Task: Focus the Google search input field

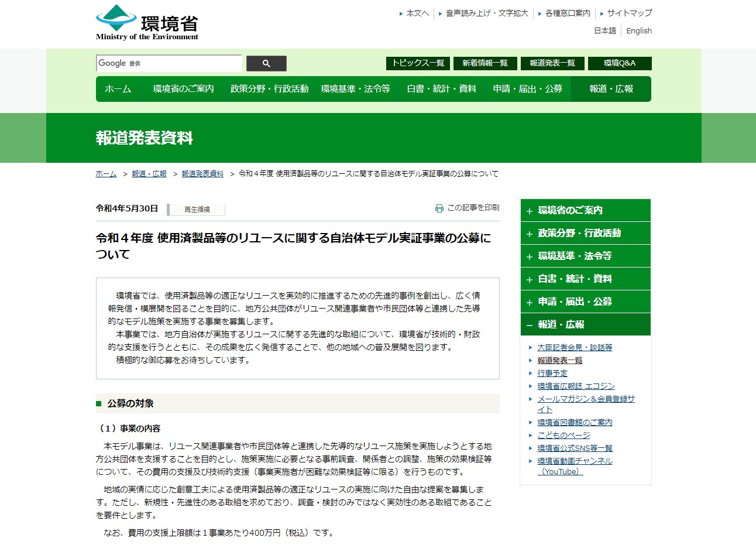Action: coord(169,63)
